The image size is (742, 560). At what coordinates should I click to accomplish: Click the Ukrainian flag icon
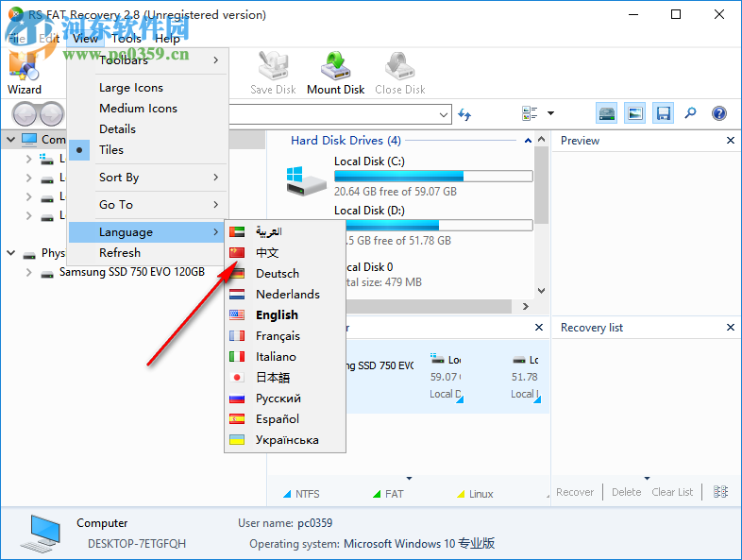pos(237,440)
